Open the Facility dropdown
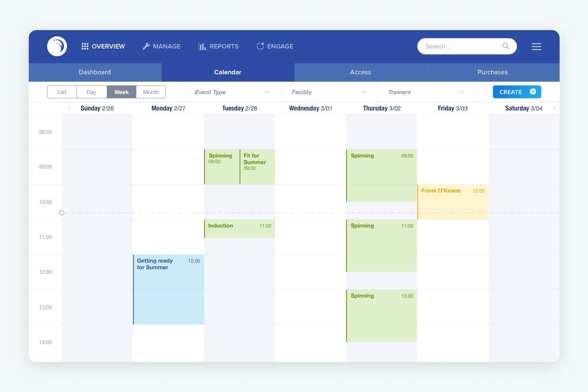Viewport: 588px width, 392px height. tap(329, 92)
